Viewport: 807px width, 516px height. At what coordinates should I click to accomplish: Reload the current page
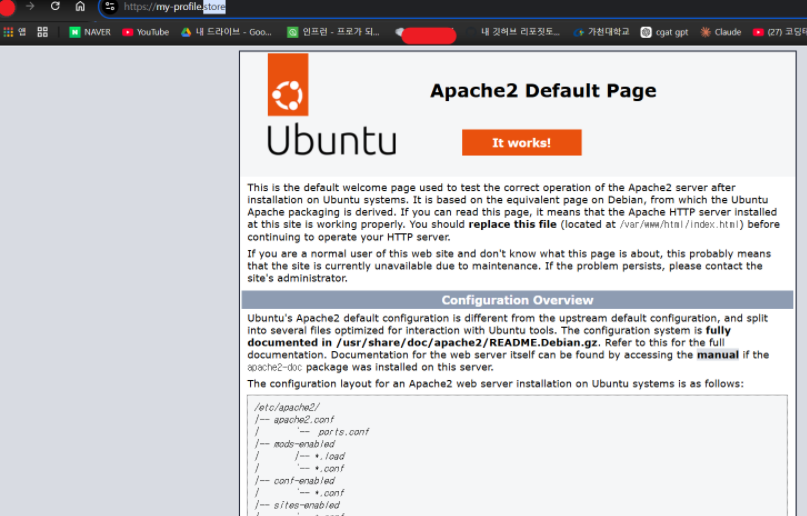pos(55,6)
